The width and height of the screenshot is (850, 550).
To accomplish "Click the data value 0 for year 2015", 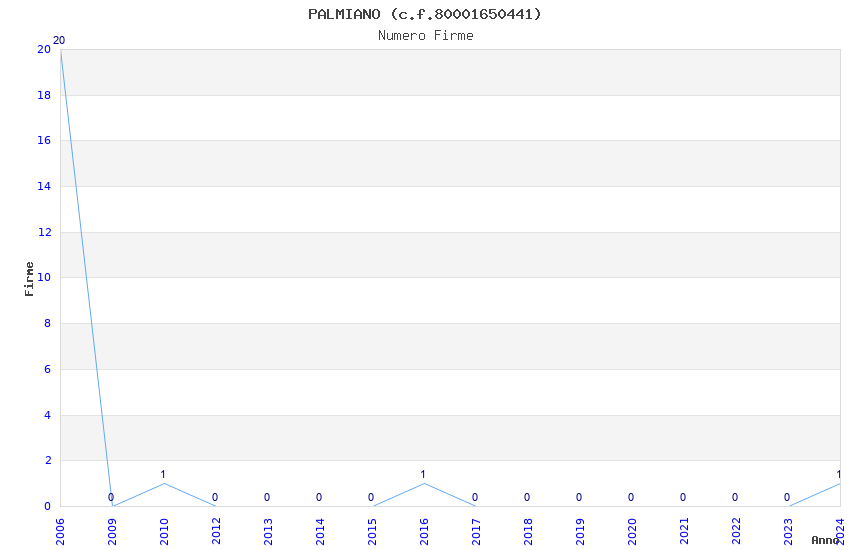I will click(x=371, y=497).
